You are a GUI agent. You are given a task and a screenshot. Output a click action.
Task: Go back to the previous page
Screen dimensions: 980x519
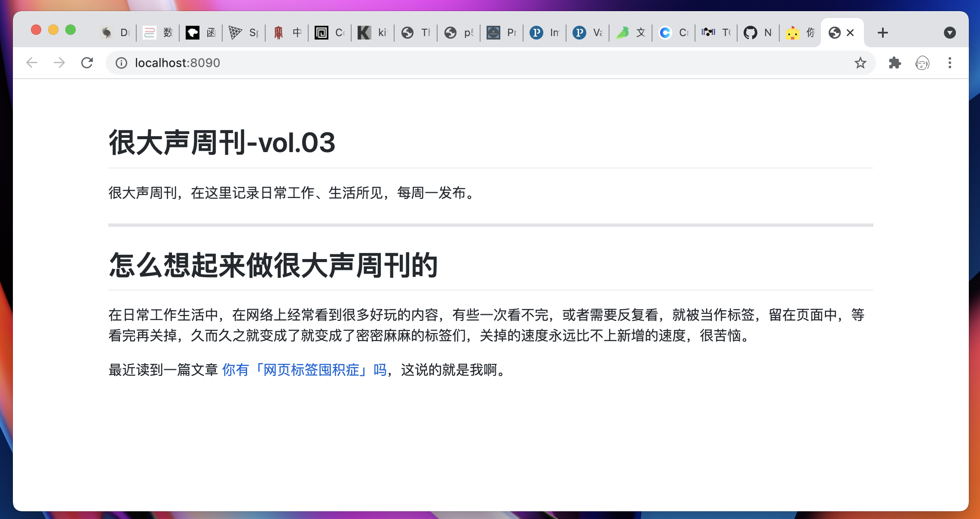32,63
